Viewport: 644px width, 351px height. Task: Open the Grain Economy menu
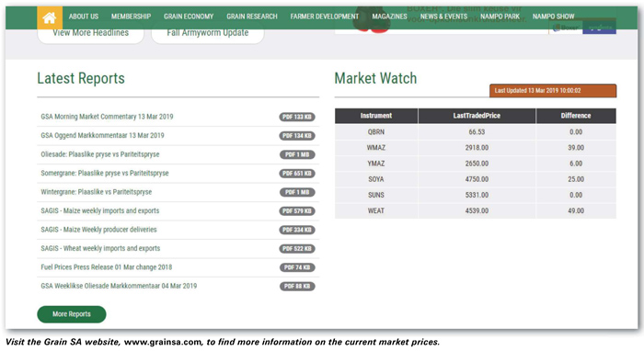pyautogui.click(x=189, y=17)
